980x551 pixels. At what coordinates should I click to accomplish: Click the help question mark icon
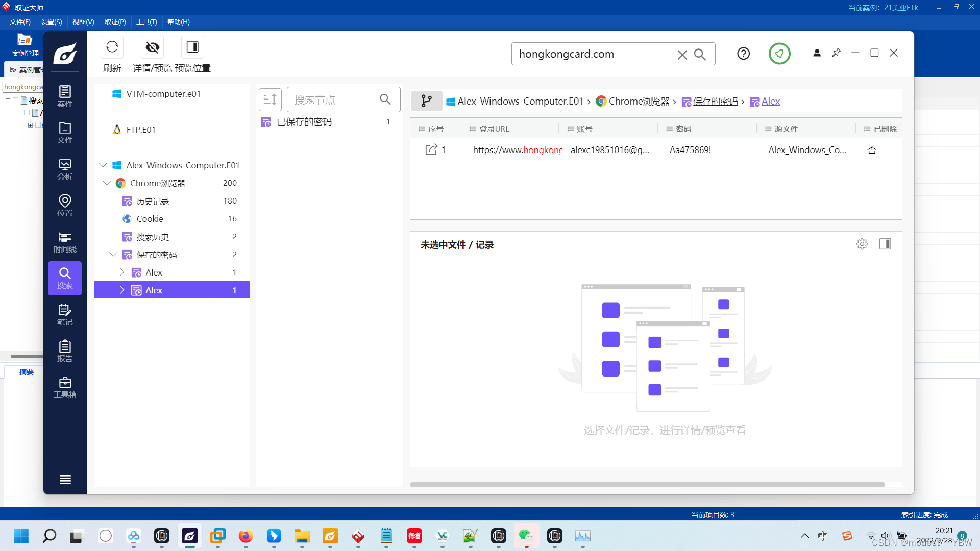pyautogui.click(x=743, y=54)
